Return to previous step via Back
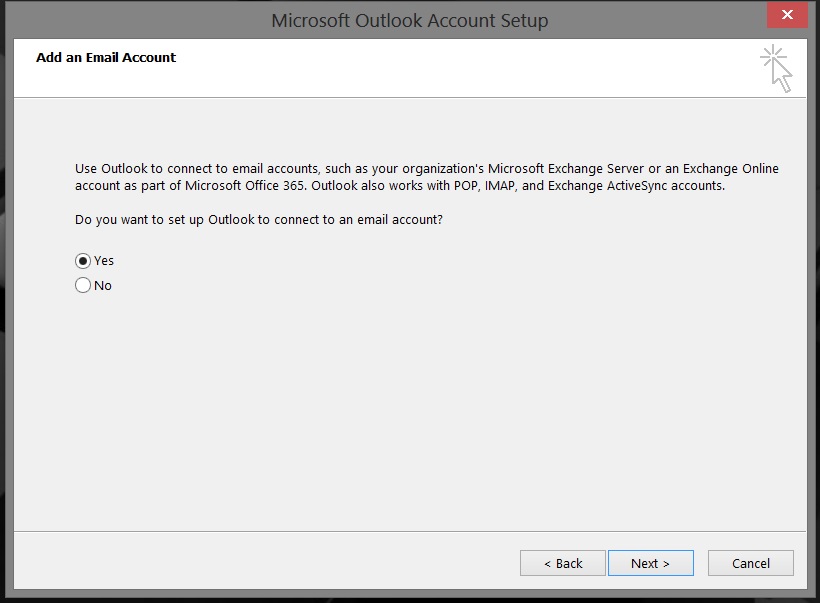The height and width of the screenshot is (603, 820). [562, 563]
